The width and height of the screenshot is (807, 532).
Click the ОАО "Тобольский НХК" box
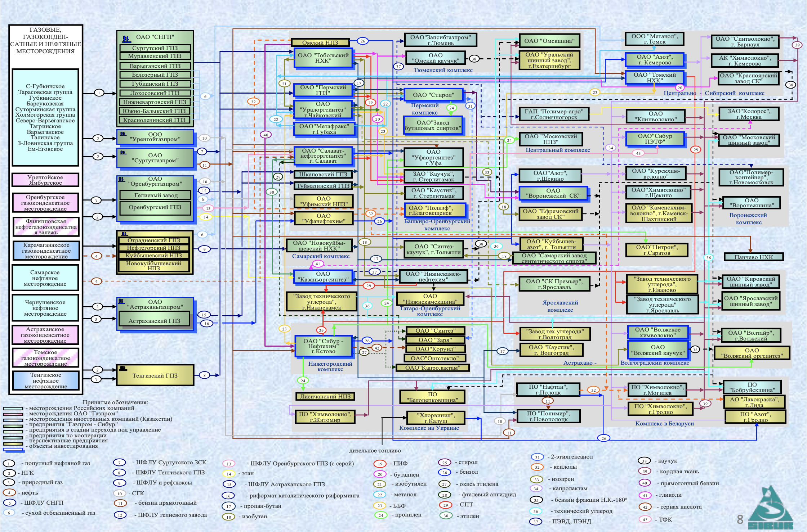[323, 58]
